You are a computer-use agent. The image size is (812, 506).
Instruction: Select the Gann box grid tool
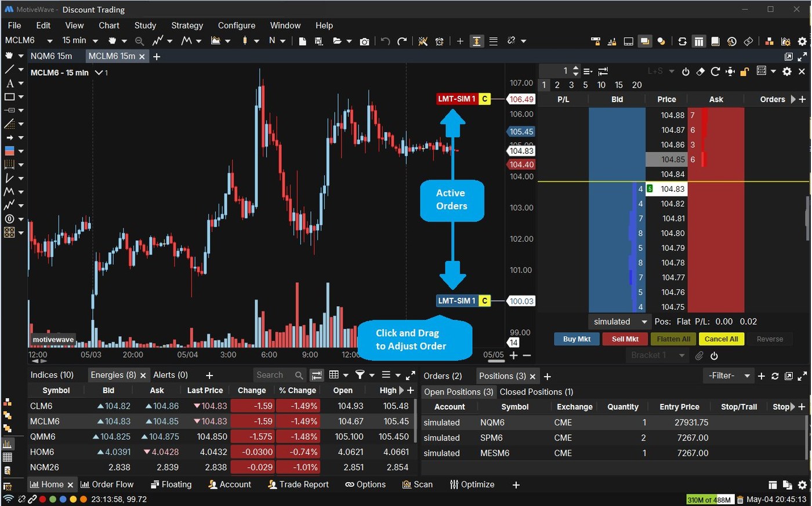pyautogui.click(x=10, y=232)
